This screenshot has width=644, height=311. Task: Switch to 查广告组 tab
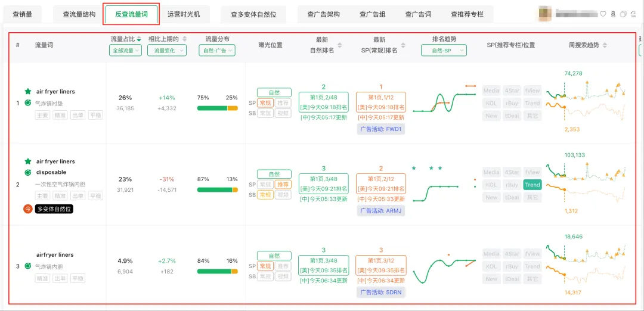pyautogui.click(x=372, y=14)
